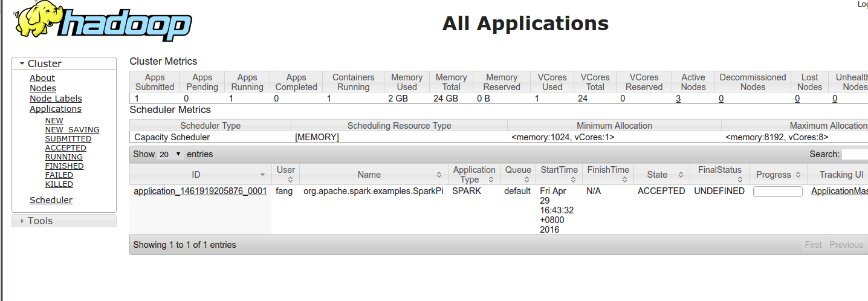Expand the Tools sidebar section
868x301 pixels.
[x=22, y=221]
